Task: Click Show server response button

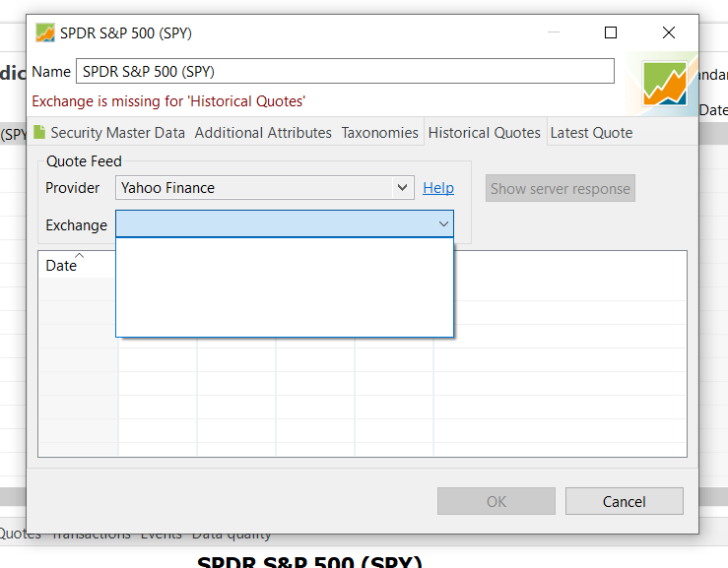Action: coord(561,188)
